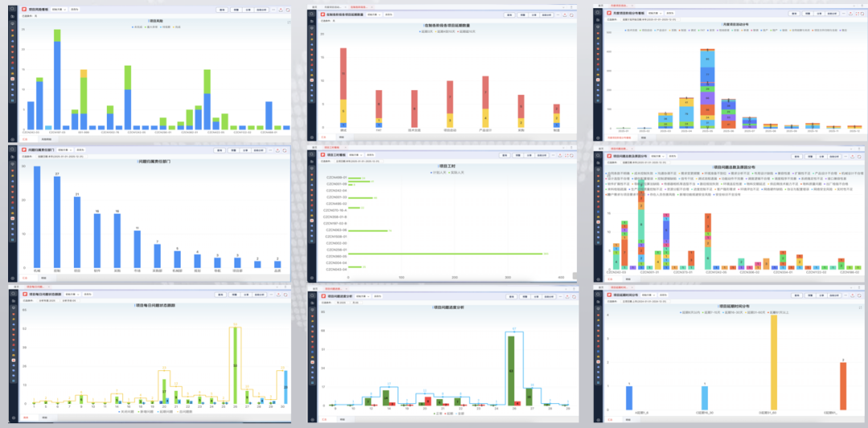Screen dimensions: 868x428
Task: Toggle 延期3天 legend in 在制各阶段 chart
Action: [424, 32]
